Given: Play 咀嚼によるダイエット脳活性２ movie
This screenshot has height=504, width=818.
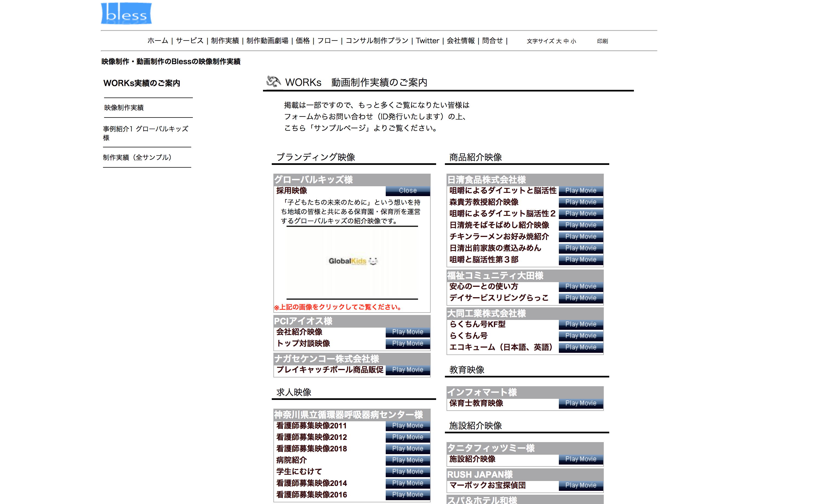Looking at the screenshot, I should (581, 214).
